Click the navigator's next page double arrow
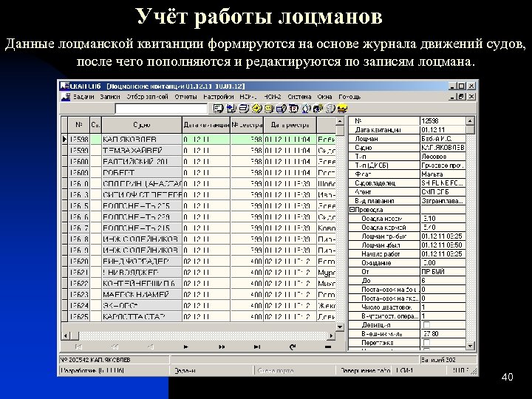 pyautogui.click(x=222, y=347)
